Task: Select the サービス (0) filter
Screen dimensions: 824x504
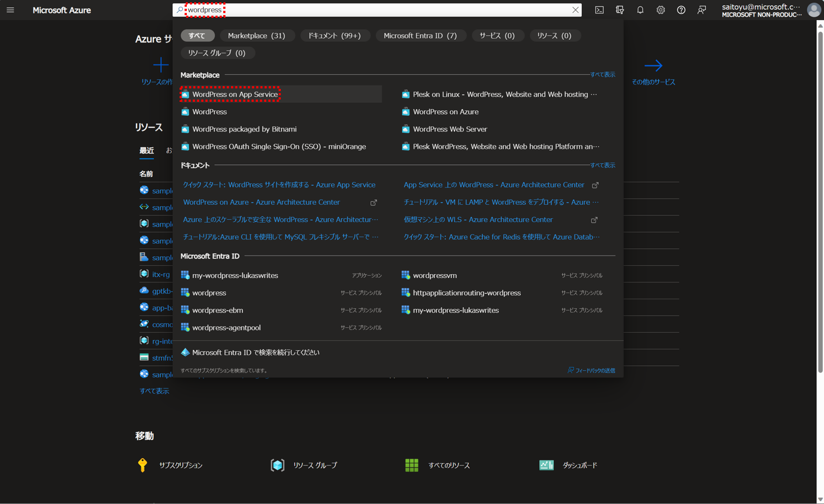Action: pos(497,35)
